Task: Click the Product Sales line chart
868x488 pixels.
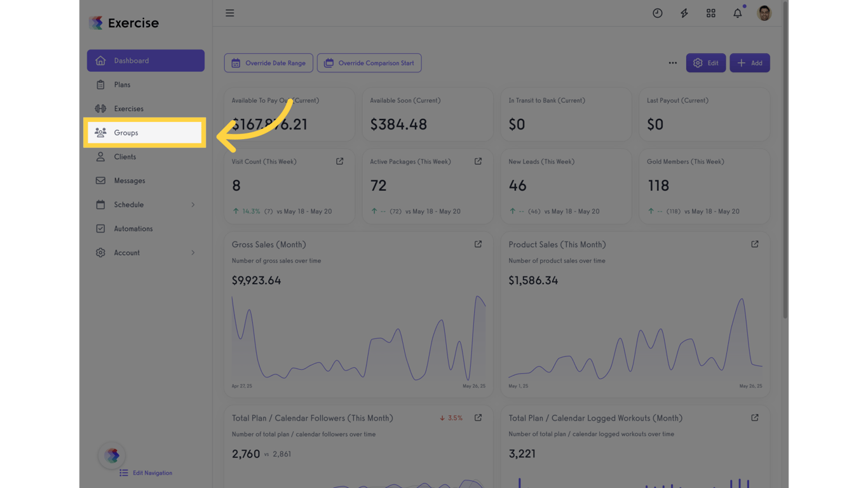Action: [x=635, y=338]
